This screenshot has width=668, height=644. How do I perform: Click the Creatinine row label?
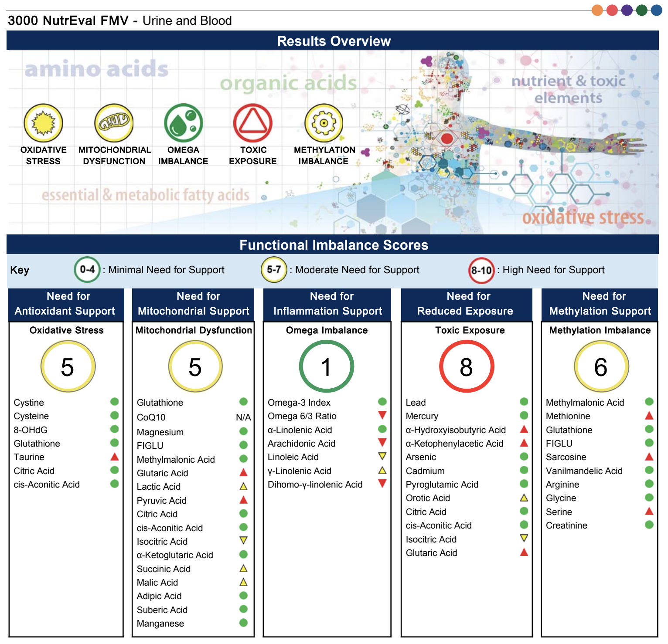click(566, 525)
